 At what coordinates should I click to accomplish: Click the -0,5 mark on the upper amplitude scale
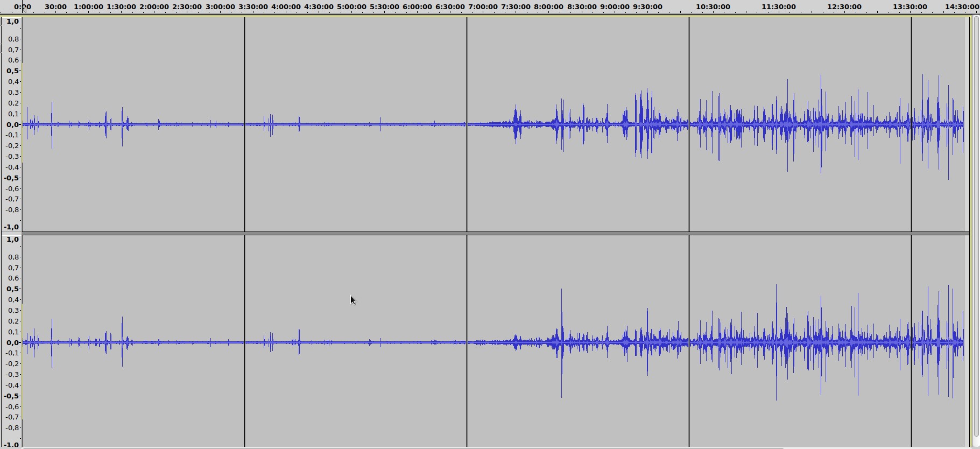(x=13, y=178)
